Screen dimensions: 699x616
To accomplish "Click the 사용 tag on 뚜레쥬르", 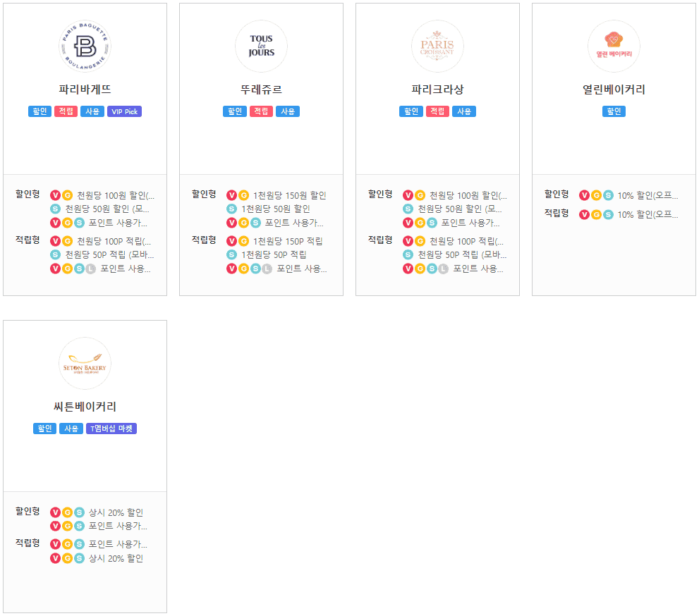I will tap(288, 111).
